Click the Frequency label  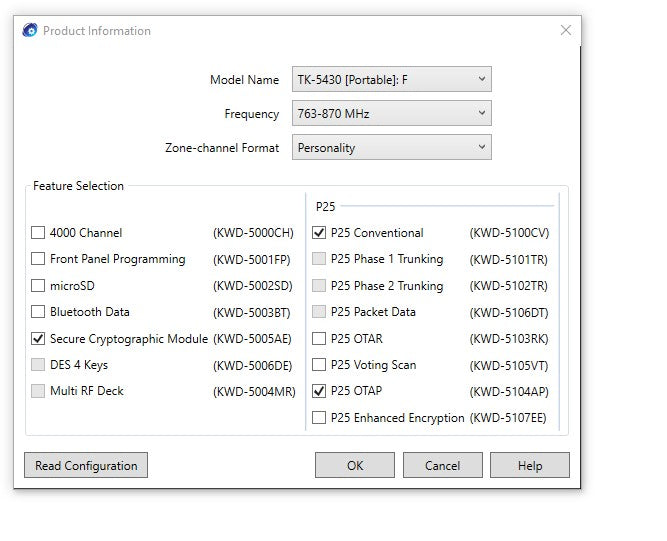(252, 114)
